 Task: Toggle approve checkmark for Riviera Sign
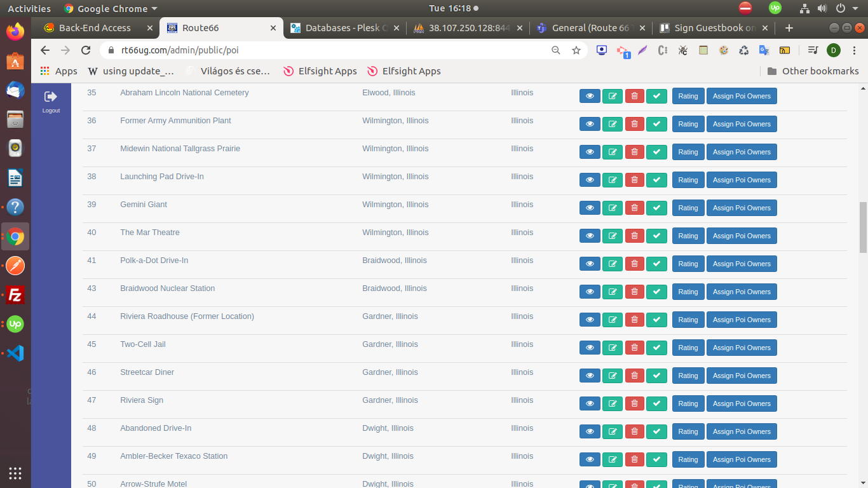point(656,403)
